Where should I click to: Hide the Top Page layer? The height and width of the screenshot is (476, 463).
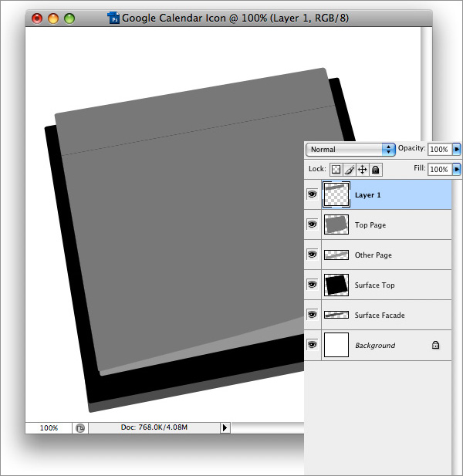click(312, 224)
